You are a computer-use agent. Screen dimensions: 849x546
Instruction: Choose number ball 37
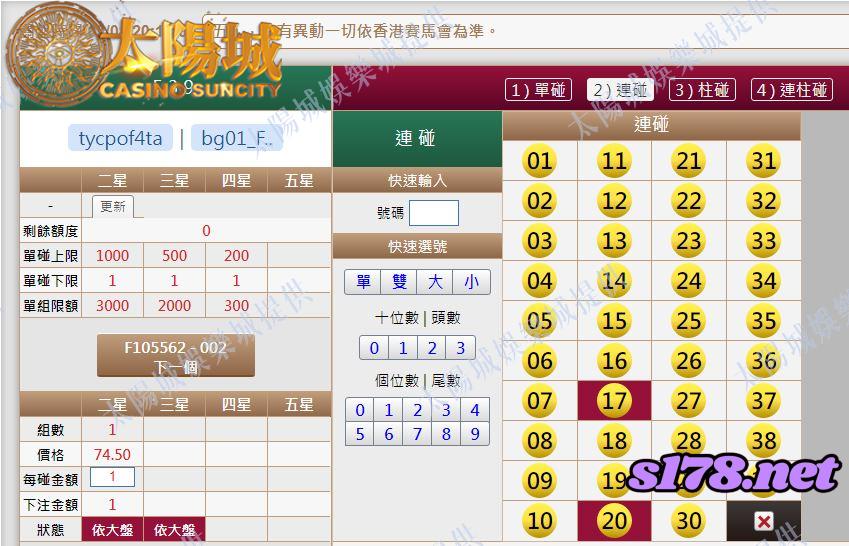(x=763, y=401)
